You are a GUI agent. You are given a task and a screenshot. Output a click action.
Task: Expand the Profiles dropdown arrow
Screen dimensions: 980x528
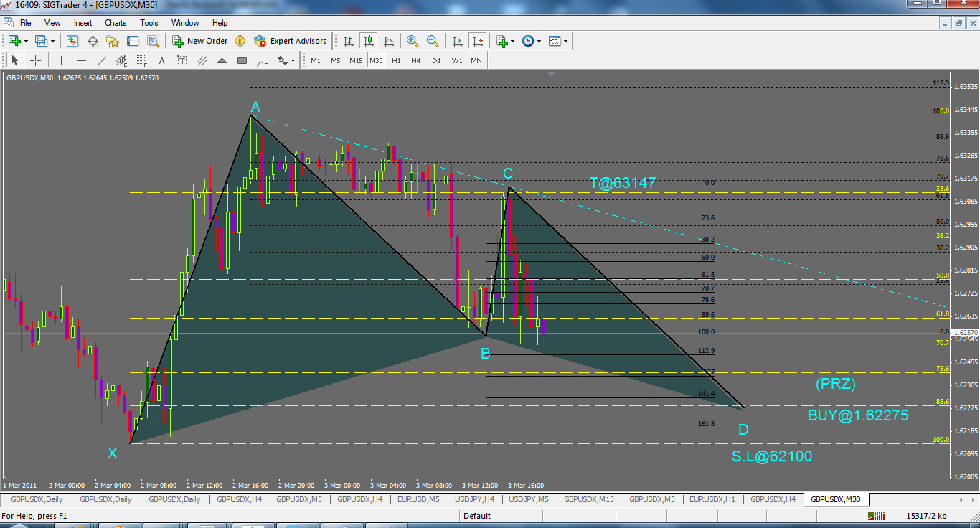tap(52, 41)
